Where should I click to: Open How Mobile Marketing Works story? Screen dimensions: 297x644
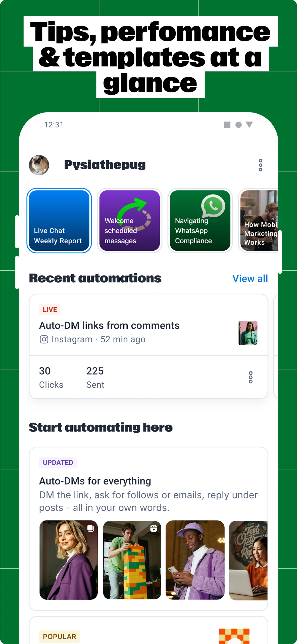pyautogui.click(x=259, y=220)
